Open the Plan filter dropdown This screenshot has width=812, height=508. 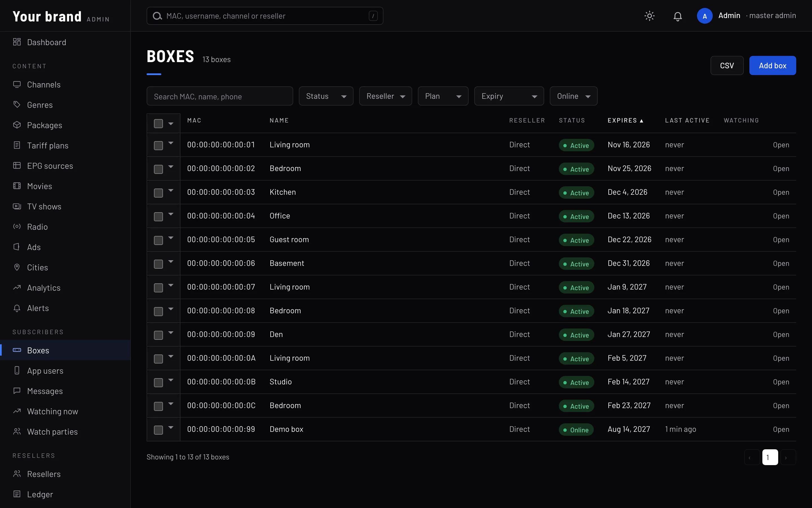click(x=443, y=96)
